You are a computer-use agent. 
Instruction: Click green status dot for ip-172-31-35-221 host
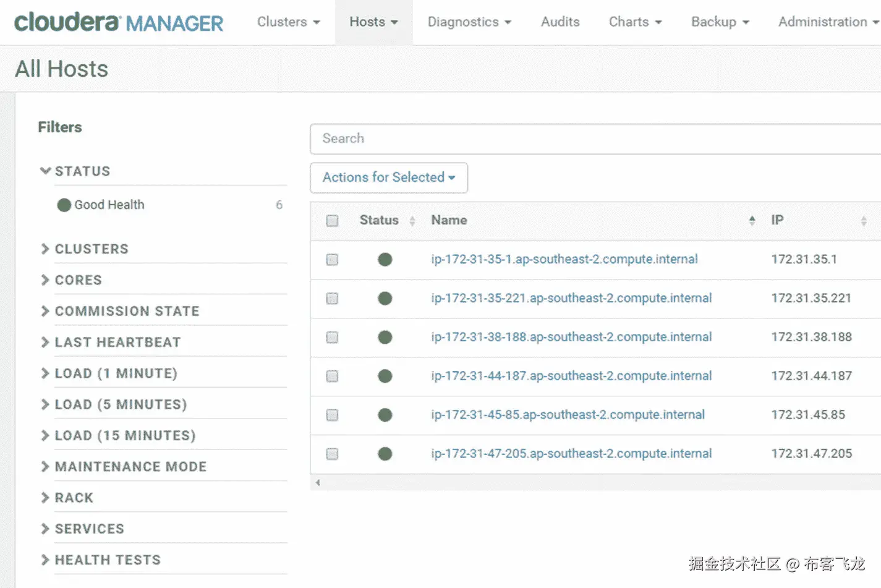tap(385, 299)
